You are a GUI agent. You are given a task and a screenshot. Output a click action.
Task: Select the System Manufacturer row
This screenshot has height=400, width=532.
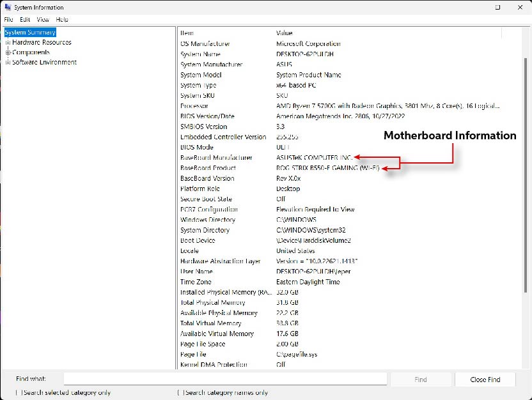[x=340, y=65]
